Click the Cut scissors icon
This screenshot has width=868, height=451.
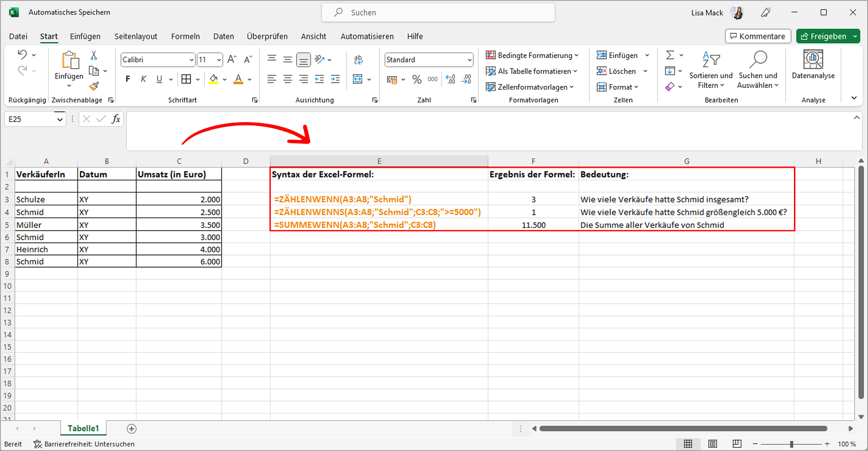coord(94,56)
